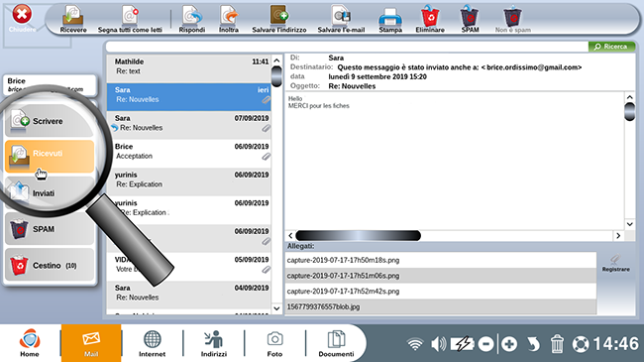Click the message list scrollbar thumb
Viewport: 644px width, 362px height.
(276, 76)
